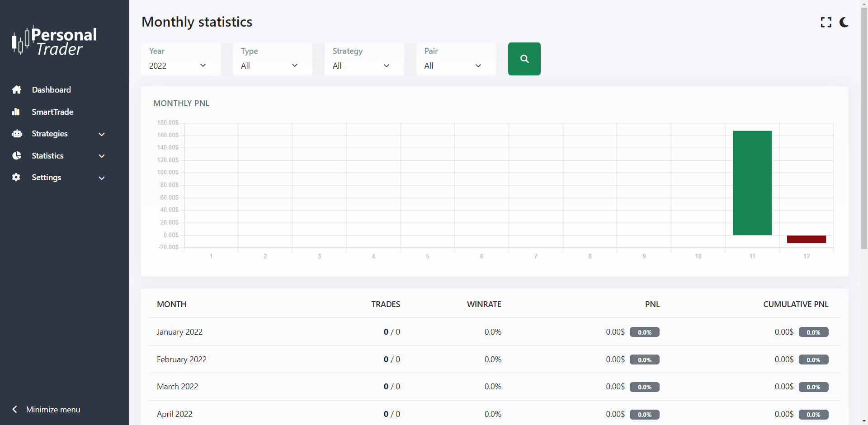Open the Dashboard menu item
868x425 pixels.
tap(52, 90)
